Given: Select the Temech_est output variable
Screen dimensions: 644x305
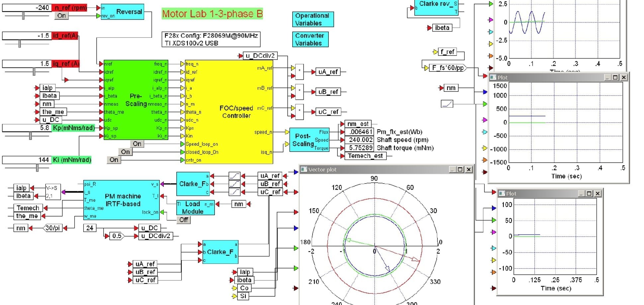Looking at the screenshot, I should coord(365,156).
